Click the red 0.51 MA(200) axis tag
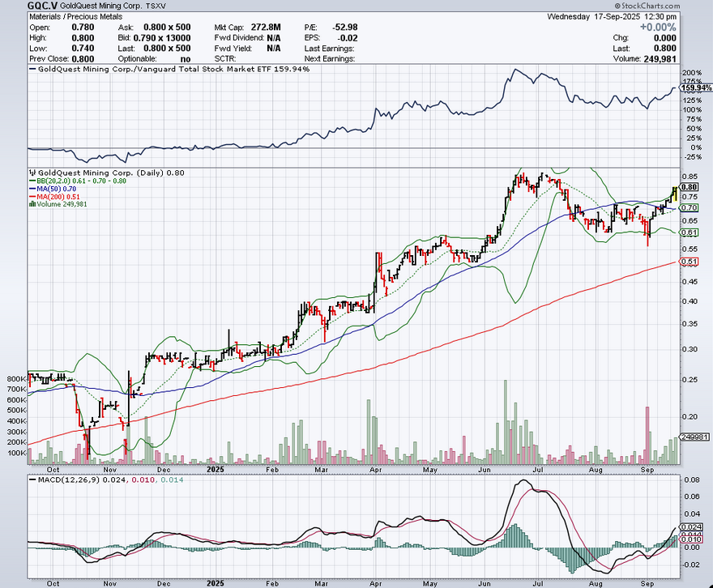713x588 pixels. coord(690,262)
